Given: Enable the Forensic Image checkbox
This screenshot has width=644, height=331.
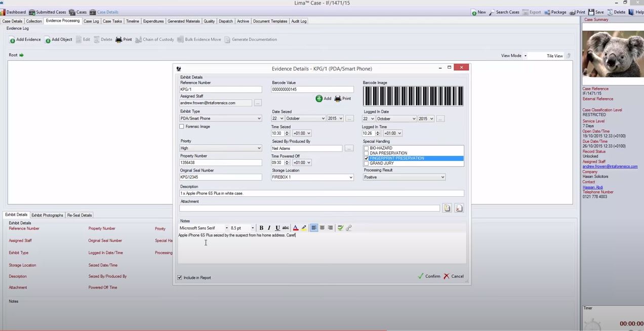Looking at the screenshot, I should click(182, 126).
